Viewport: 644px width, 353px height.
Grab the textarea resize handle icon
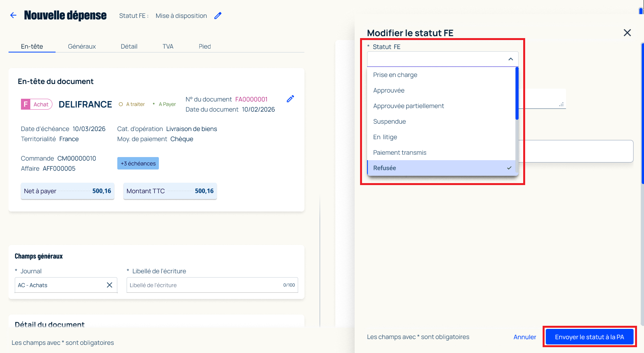(561, 104)
